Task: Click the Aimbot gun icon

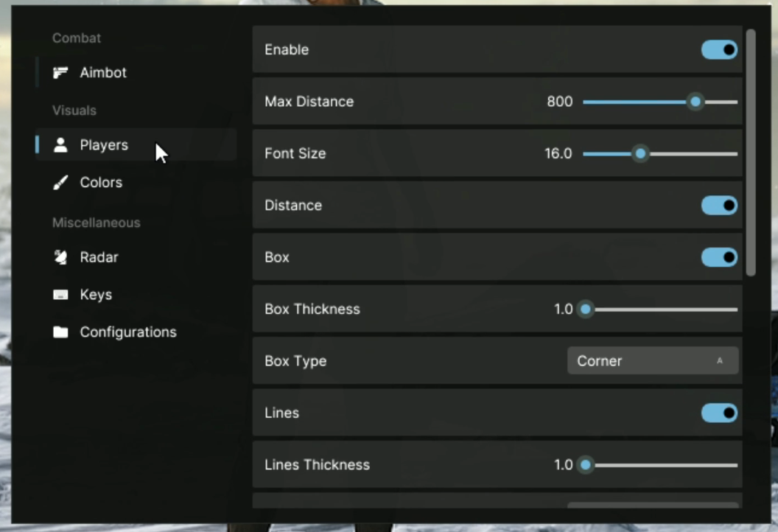Action: coord(60,73)
